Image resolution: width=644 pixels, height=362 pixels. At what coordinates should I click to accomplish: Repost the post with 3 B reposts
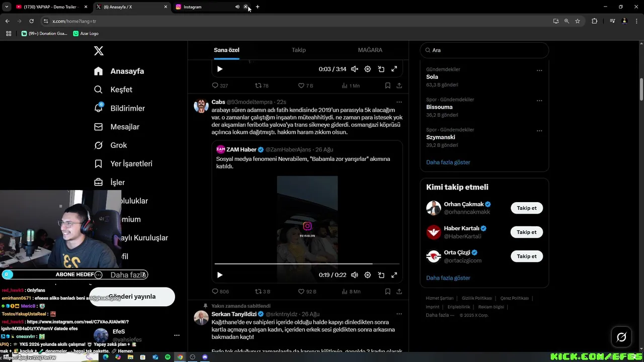pyautogui.click(x=262, y=291)
